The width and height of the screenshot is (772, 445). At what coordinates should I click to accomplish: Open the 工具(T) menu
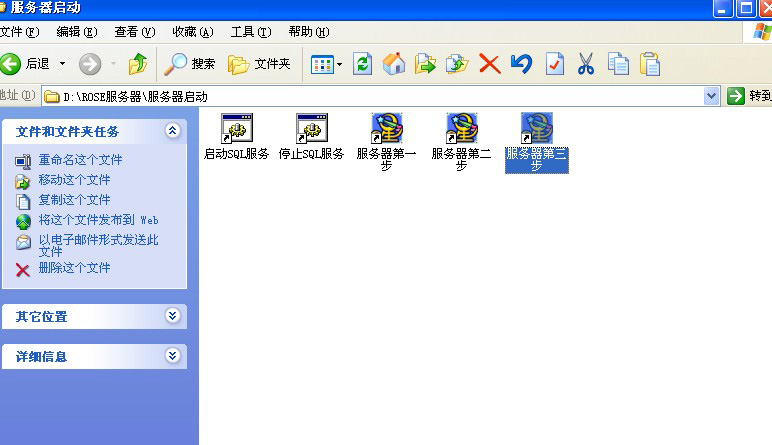click(249, 32)
